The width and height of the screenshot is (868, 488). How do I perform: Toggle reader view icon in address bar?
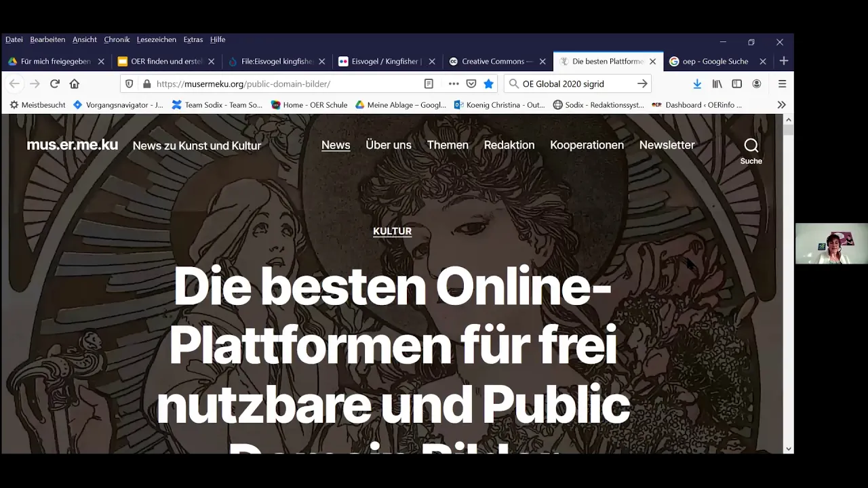tap(429, 83)
